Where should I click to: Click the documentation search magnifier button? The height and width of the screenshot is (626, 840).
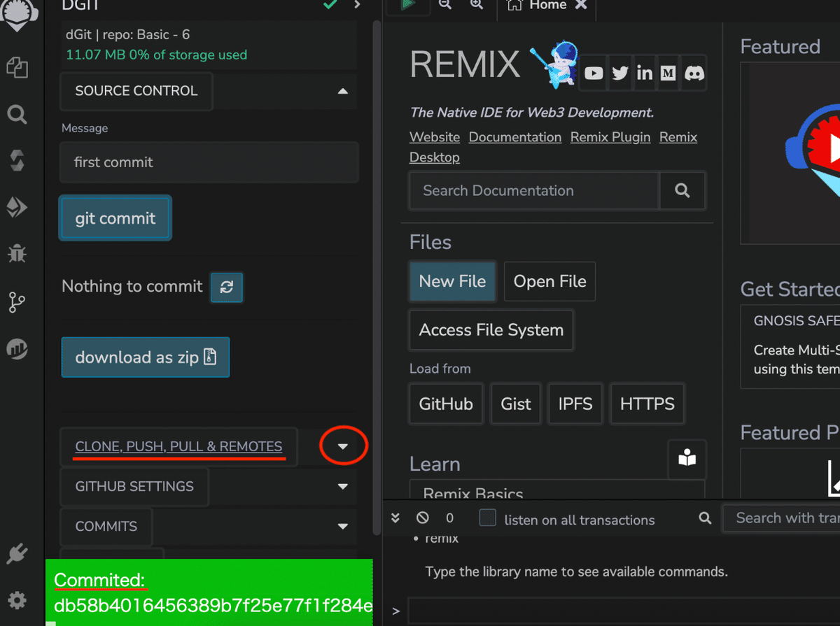[682, 190]
